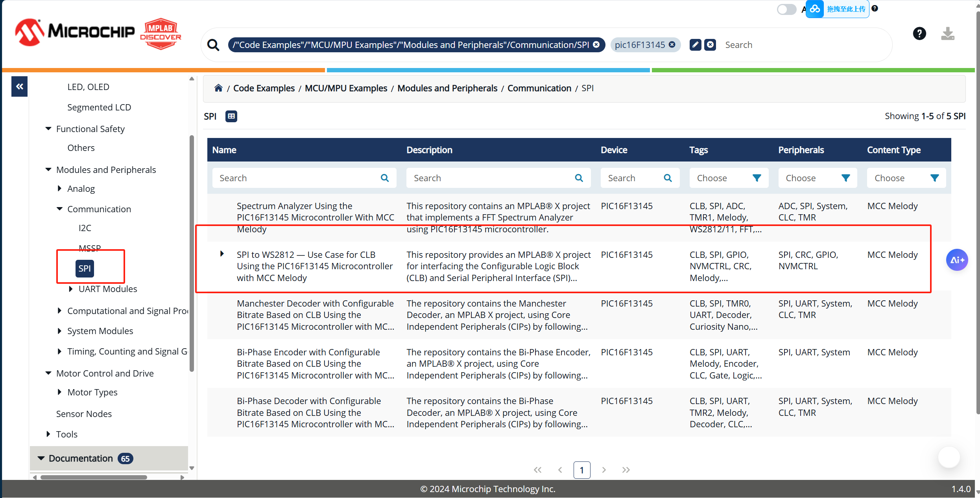
Task: Open Bi-Phase Decoder example row
Action: (x=579, y=412)
